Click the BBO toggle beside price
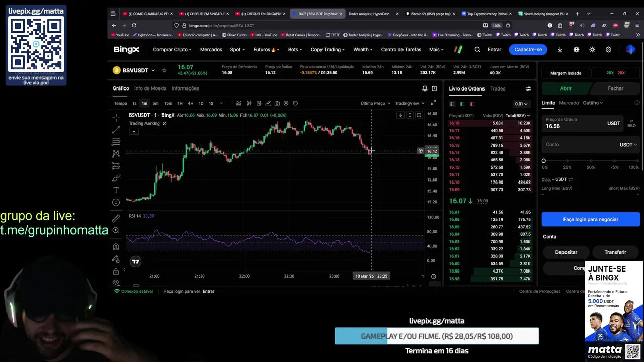 (631, 123)
